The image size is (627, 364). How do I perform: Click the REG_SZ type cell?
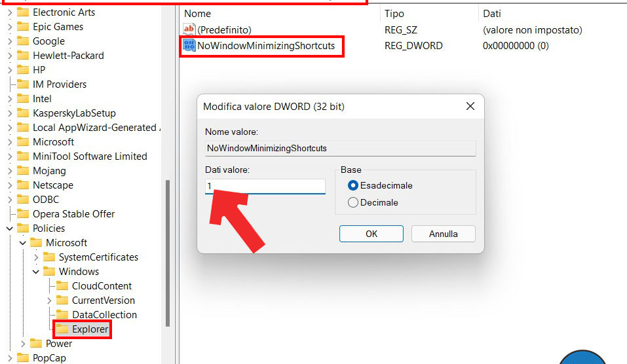401,30
